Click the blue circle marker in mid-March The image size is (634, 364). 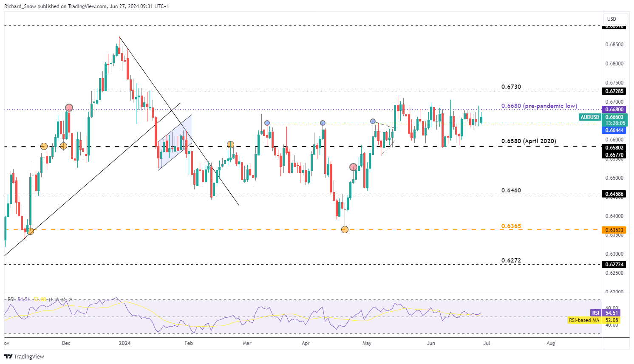coord(267,123)
